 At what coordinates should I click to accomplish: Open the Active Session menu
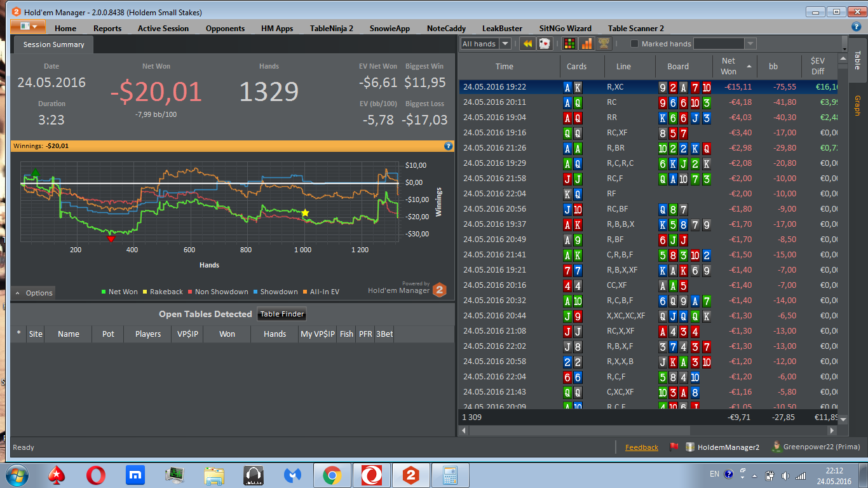point(163,28)
